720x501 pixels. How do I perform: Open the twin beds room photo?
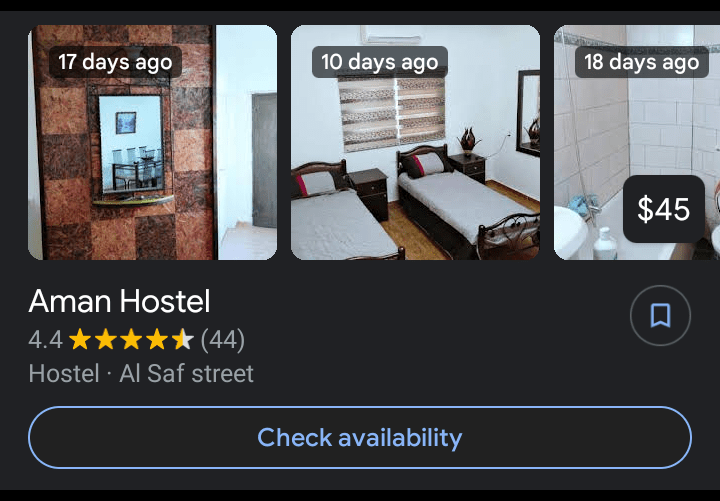[415, 142]
